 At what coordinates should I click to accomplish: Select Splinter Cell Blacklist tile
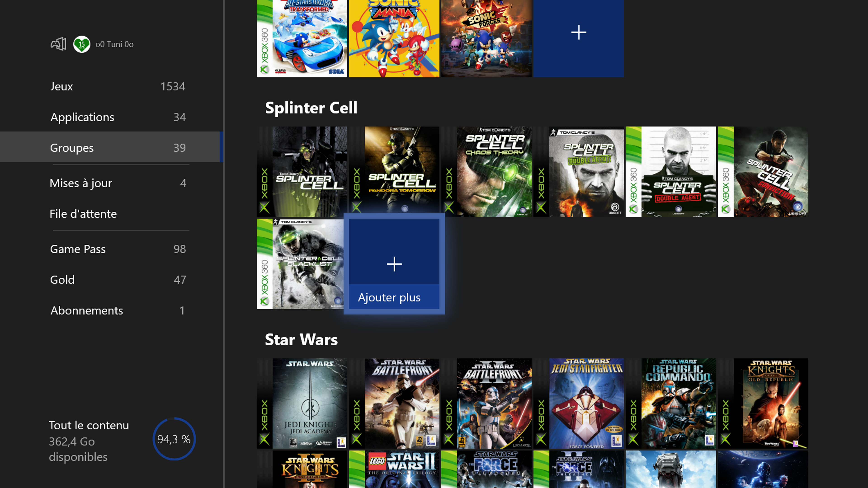[300, 264]
